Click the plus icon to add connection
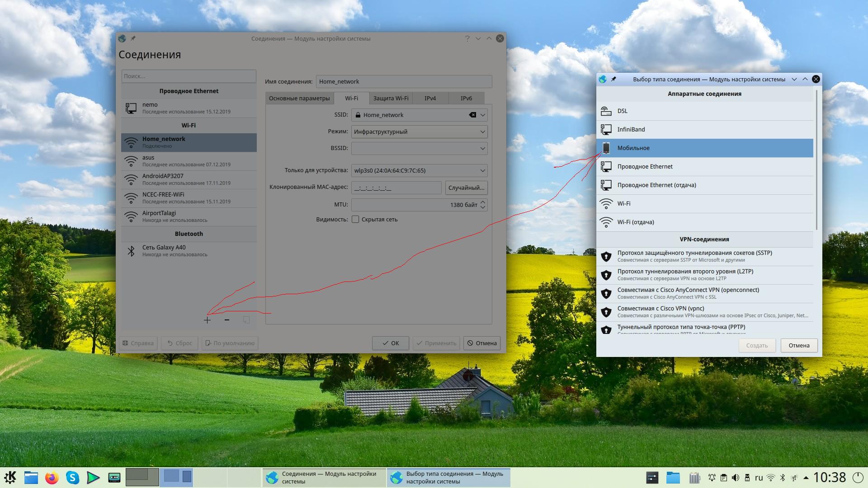 (207, 320)
